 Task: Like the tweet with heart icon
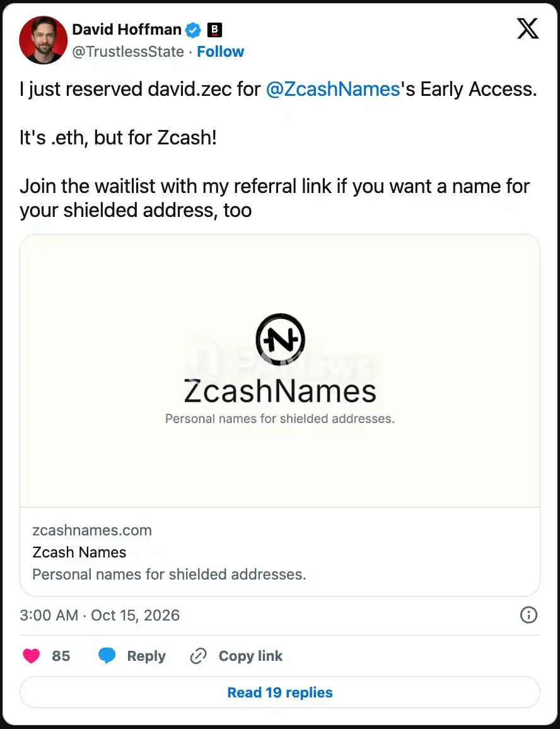tap(32, 656)
